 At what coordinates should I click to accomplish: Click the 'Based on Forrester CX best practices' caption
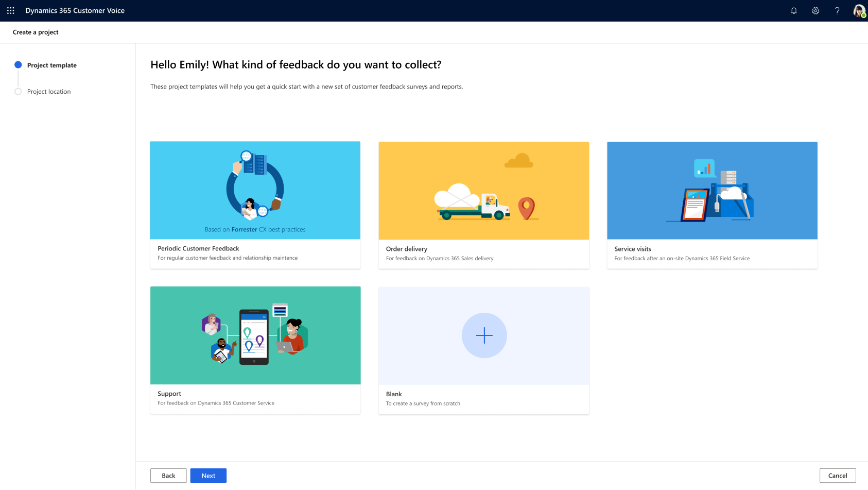click(255, 229)
